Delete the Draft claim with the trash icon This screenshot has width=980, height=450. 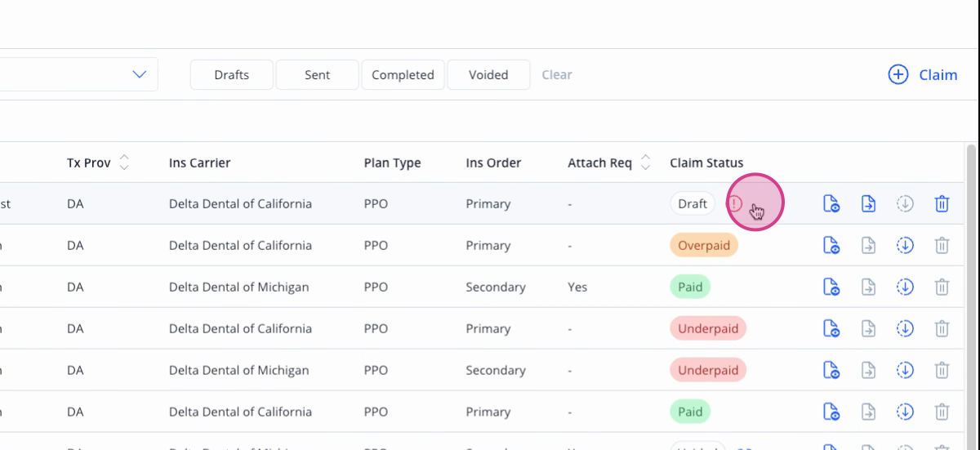click(942, 204)
